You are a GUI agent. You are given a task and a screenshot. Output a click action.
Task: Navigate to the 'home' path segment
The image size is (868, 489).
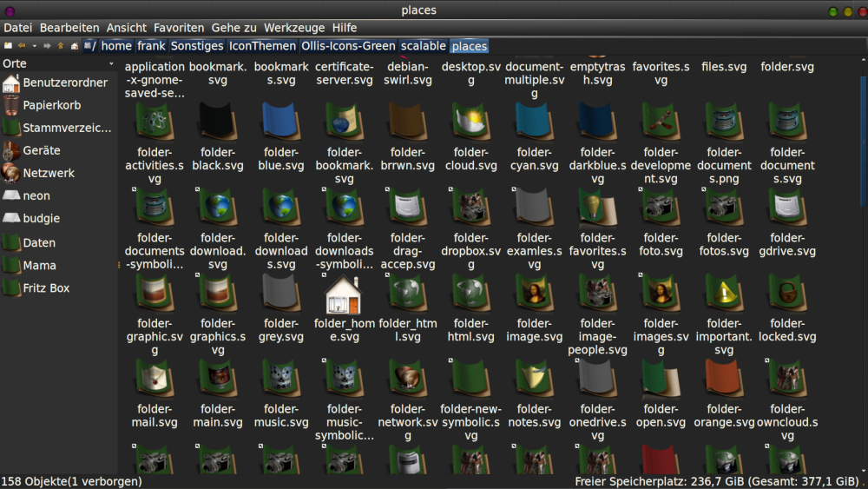pos(116,46)
